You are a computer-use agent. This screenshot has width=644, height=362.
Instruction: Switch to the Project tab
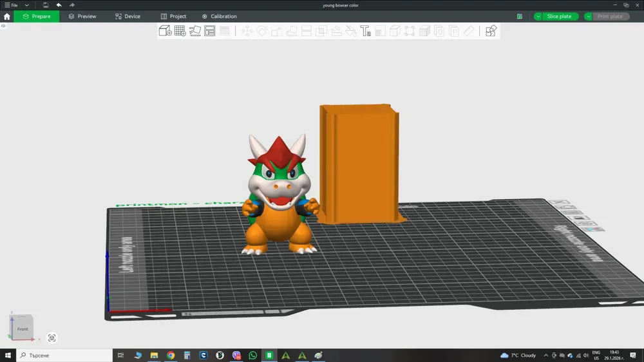[173, 17]
